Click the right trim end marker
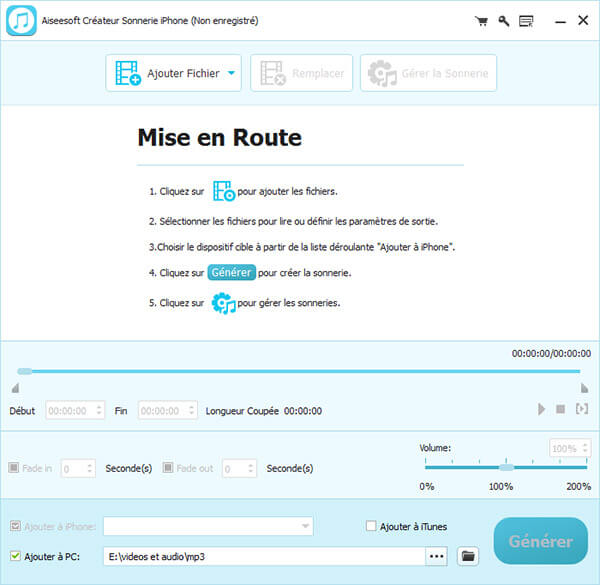The image size is (600, 585). [x=584, y=388]
